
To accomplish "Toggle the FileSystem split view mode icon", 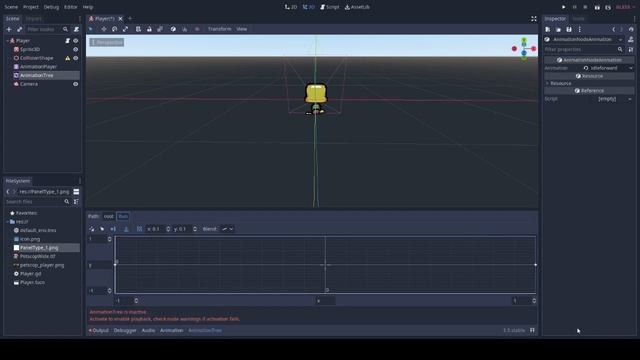I will [76, 192].
